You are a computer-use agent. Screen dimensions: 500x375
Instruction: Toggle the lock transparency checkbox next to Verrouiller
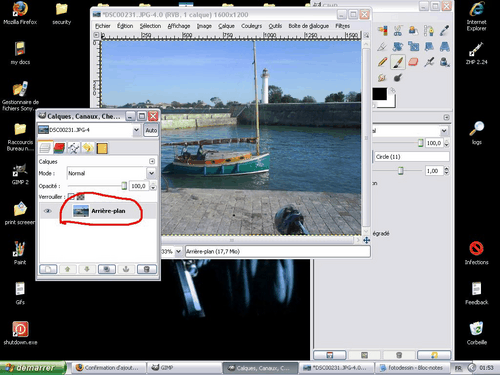pos(71,197)
